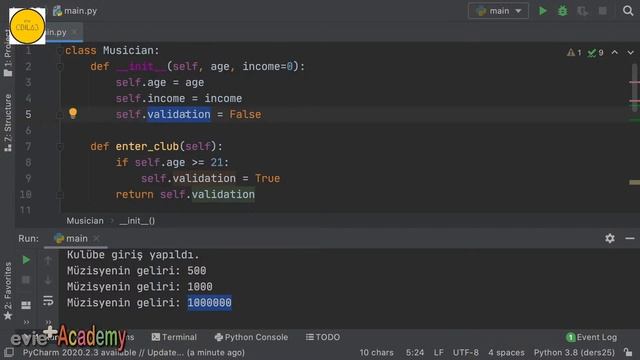Click 'class Musician:' on line 1
The width and height of the screenshot is (640, 360).
pos(112,51)
